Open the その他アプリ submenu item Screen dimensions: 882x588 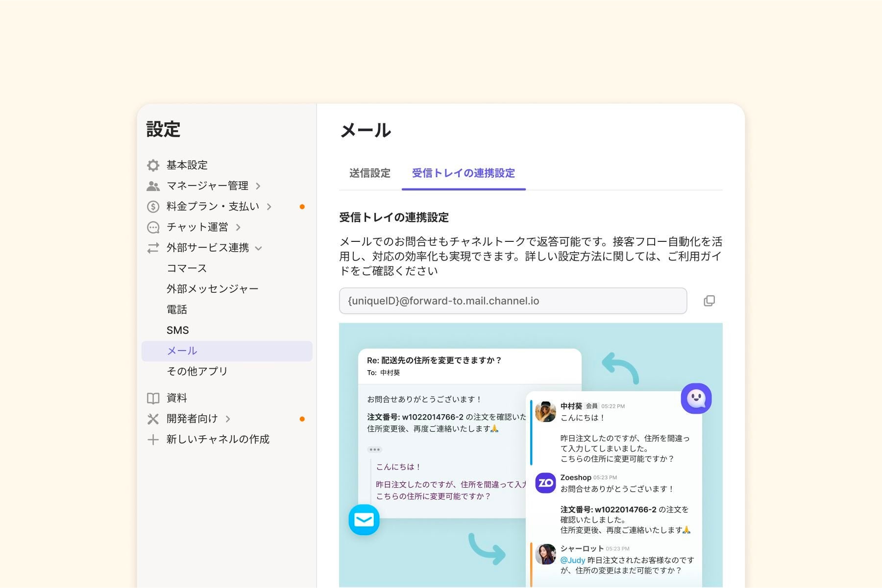pos(197,372)
